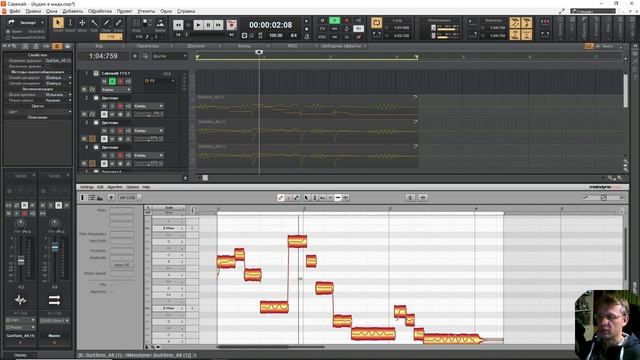The width and height of the screenshot is (640, 360).
Task: Select Melodyne pitch tool
Action: coord(314,198)
